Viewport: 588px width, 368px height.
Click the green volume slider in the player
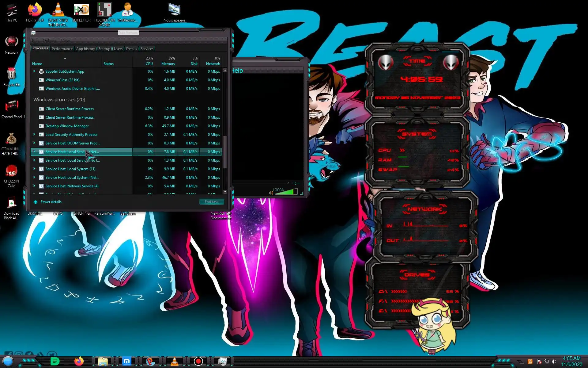(286, 192)
